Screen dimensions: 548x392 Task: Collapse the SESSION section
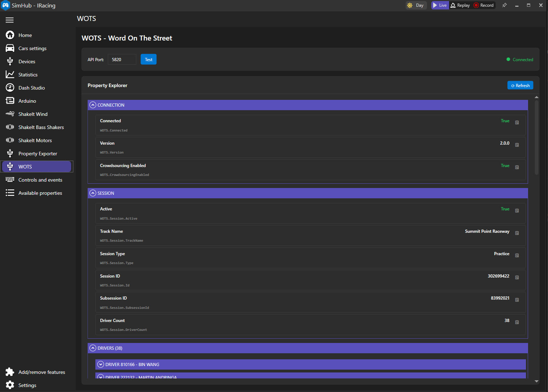(x=93, y=193)
